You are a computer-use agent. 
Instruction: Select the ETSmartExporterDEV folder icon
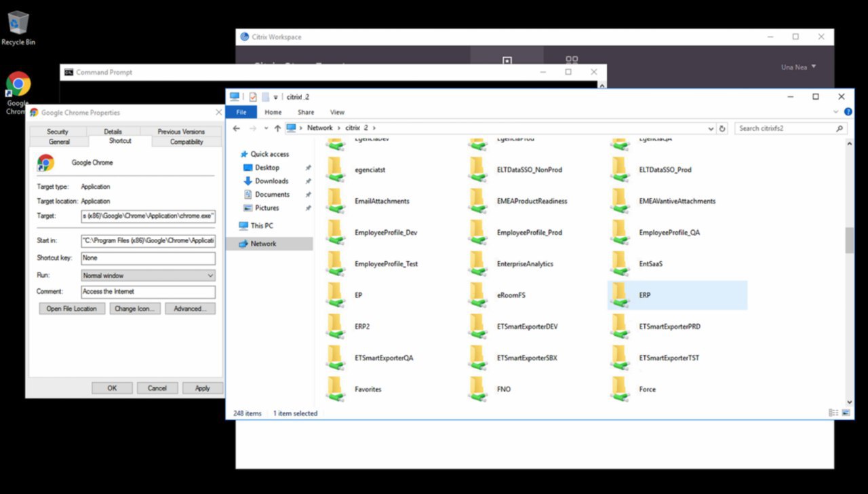point(477,326)
